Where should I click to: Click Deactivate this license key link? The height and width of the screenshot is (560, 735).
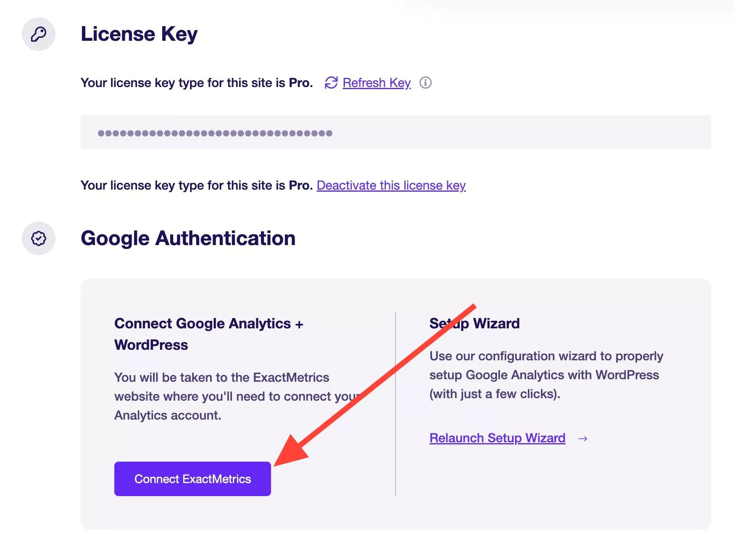391,185
